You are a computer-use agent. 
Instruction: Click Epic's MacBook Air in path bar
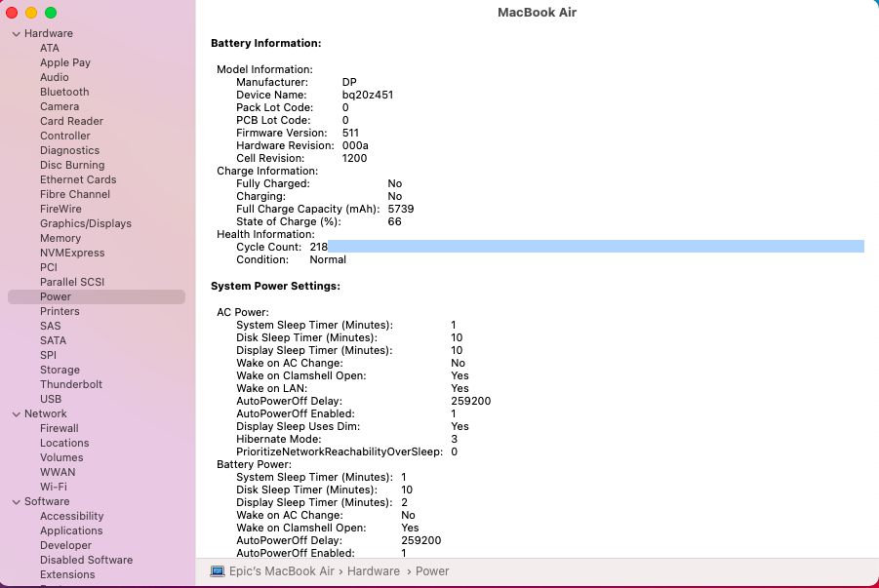click(x=281, y=571)
